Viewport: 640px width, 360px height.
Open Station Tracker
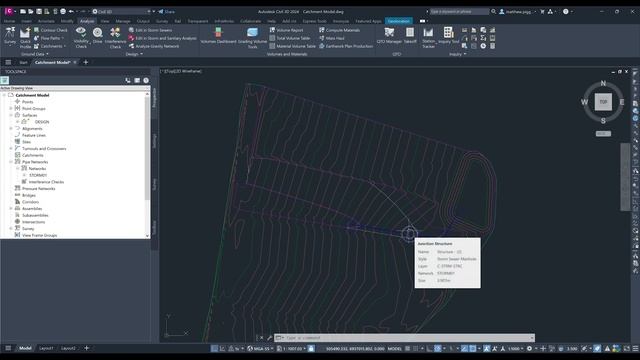click(428, 38)
